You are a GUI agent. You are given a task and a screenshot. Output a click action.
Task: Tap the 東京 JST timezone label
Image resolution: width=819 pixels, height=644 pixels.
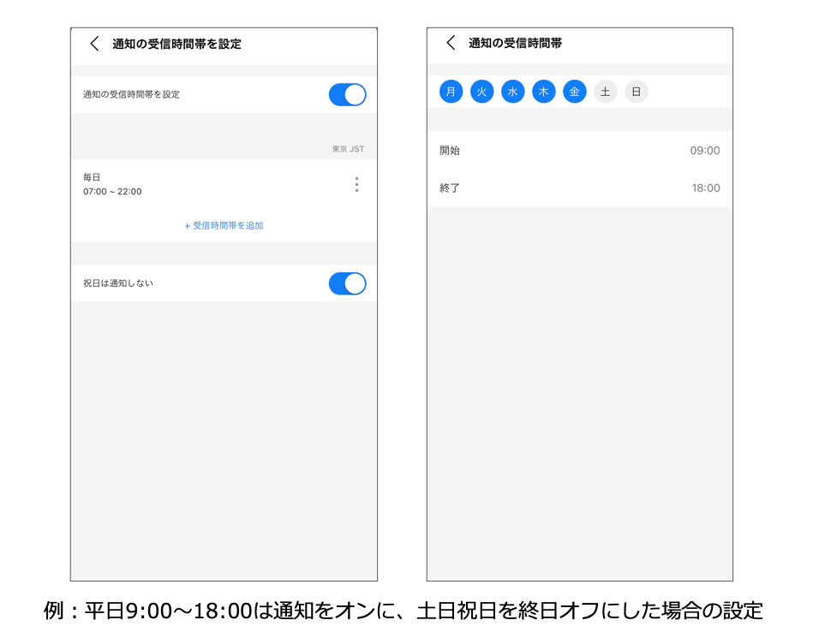(x=348, y=149)
